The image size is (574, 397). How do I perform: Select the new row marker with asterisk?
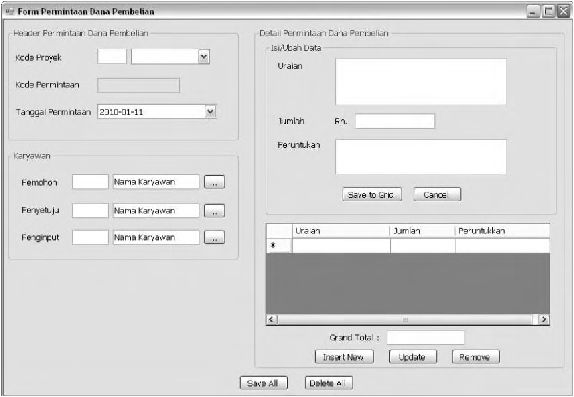[x=279, y=245]
